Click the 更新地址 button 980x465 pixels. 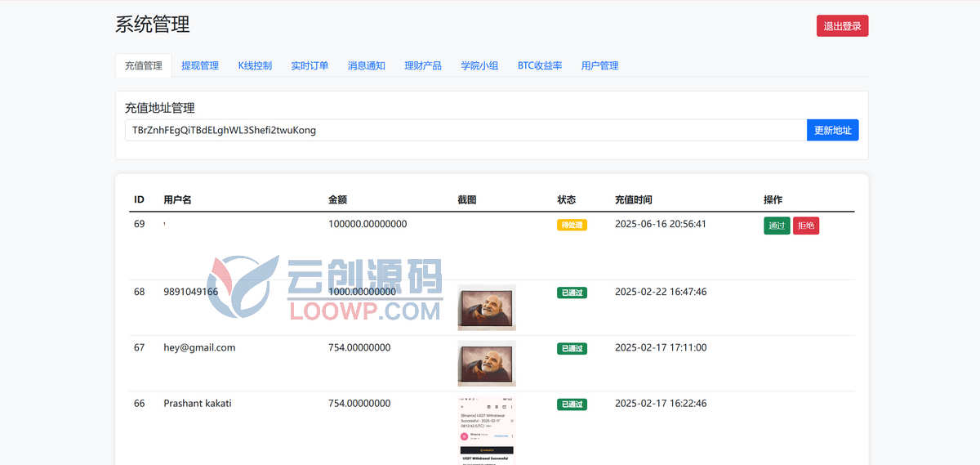coord(833,130)
